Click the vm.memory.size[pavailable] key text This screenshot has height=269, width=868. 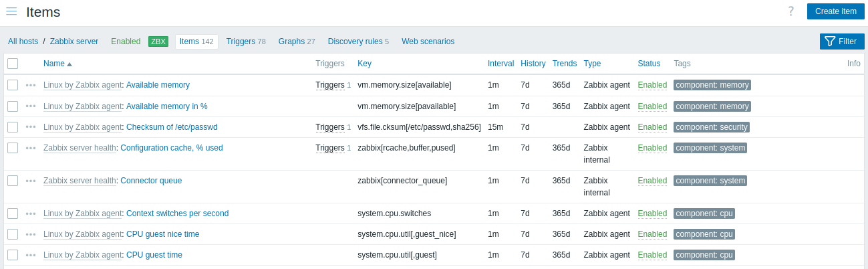(x=406, y=106)
